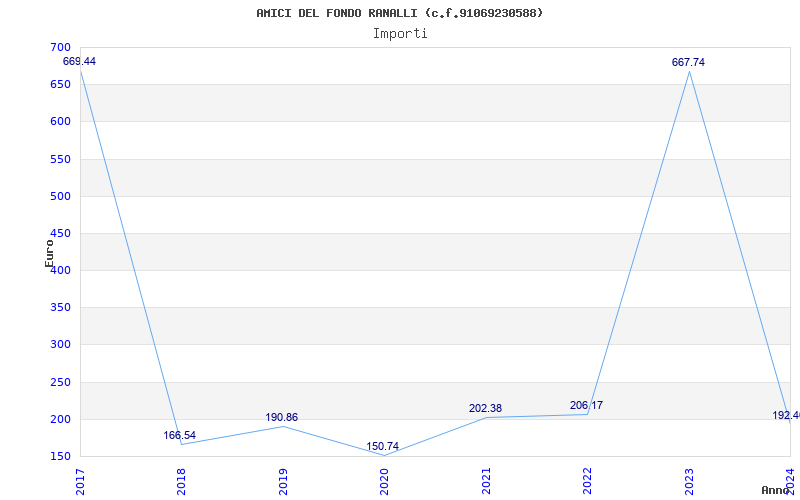Select the 202.38 data label
Image resolution: width=800 pixels, height=500 pixels.
[x=485, y=408]
